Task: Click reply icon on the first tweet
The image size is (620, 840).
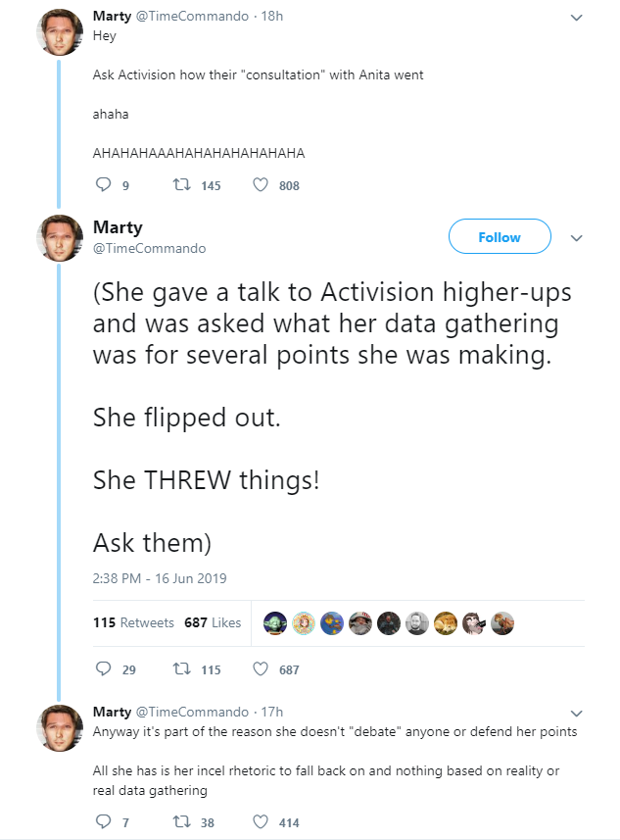Action: point(103,185)
